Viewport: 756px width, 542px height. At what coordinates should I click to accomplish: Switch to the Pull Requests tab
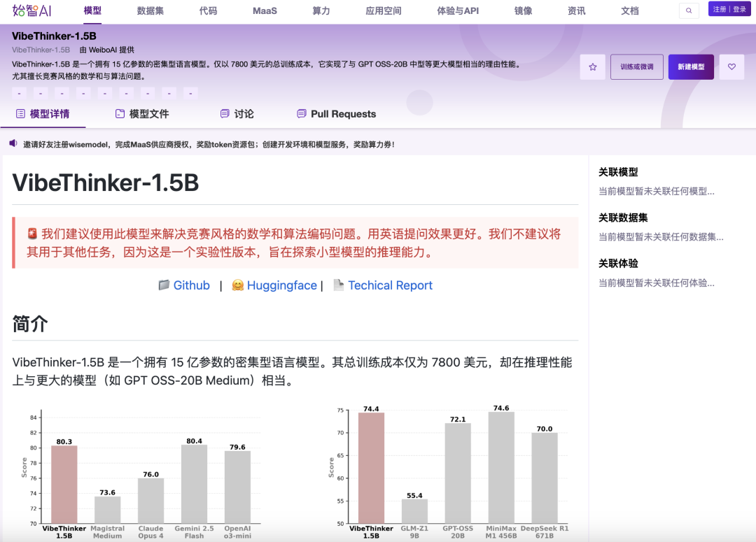[x=337, y=114]
